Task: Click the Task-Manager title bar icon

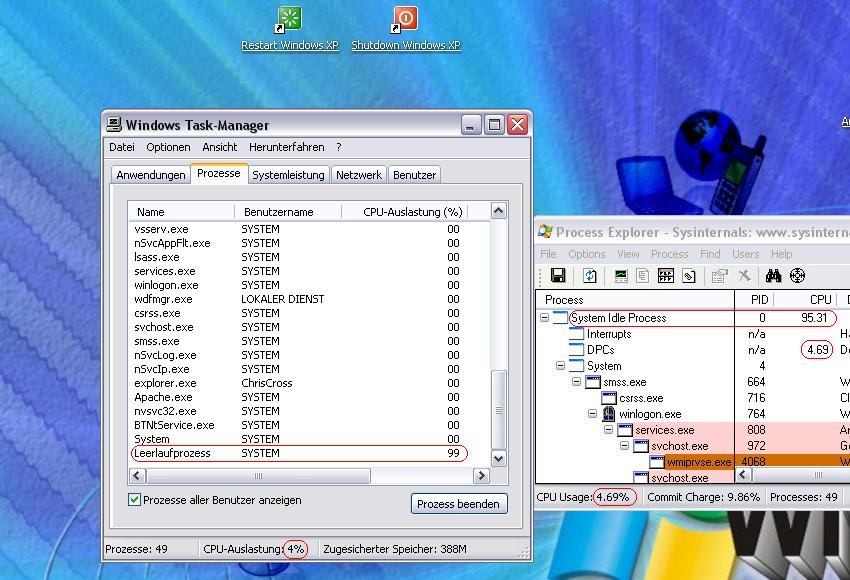Action: (x=113, y=125)
